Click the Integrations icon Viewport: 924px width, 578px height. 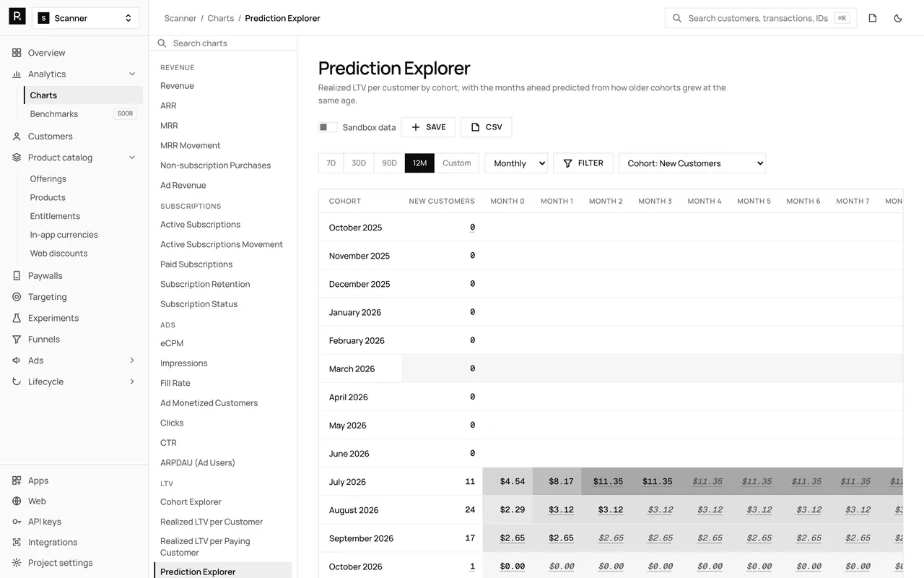(17, 542)
